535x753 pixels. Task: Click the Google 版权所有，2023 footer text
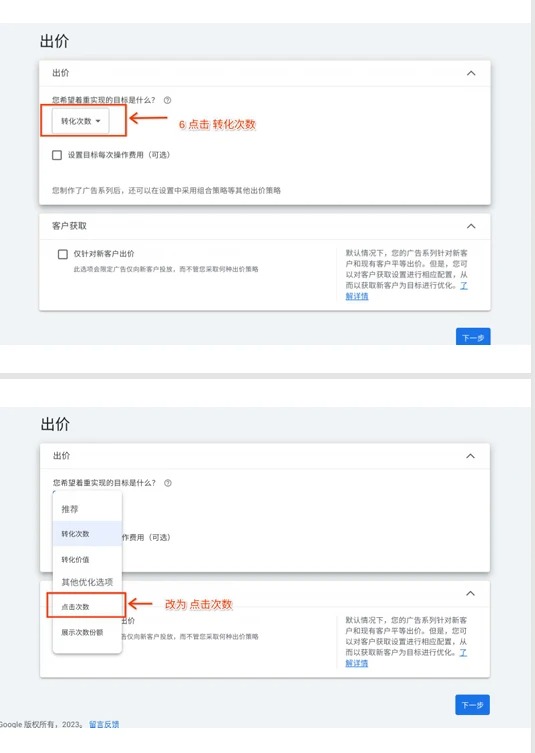41,724
